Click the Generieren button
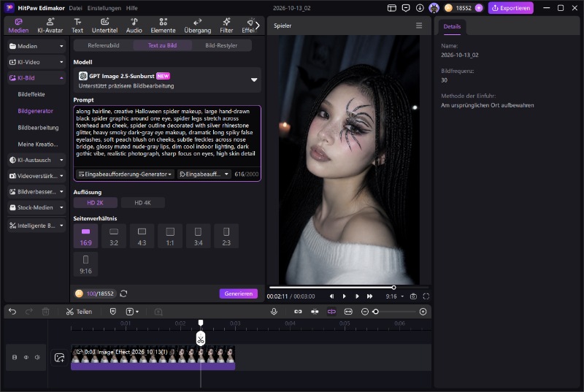 click(x=239, y=293)
